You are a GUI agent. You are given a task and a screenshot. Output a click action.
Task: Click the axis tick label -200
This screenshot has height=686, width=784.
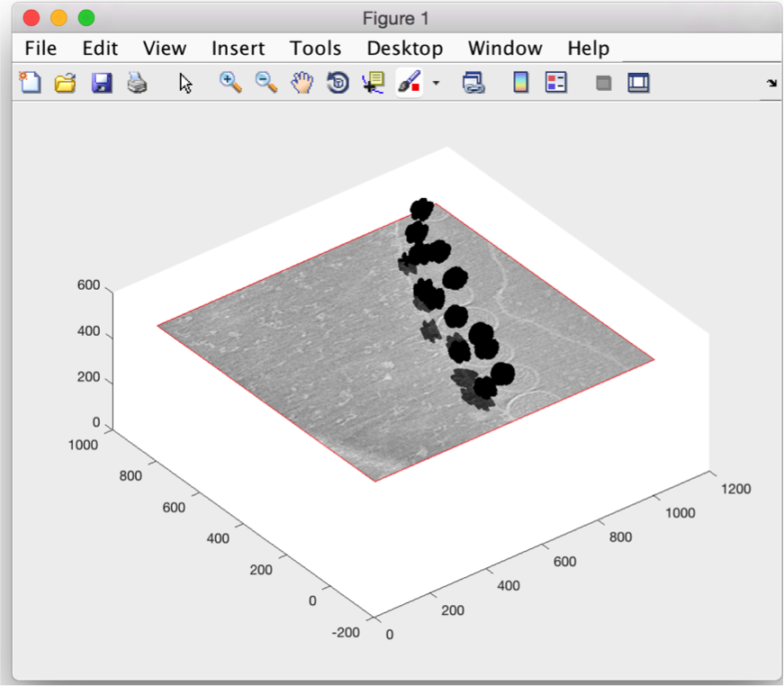(346, 633)
